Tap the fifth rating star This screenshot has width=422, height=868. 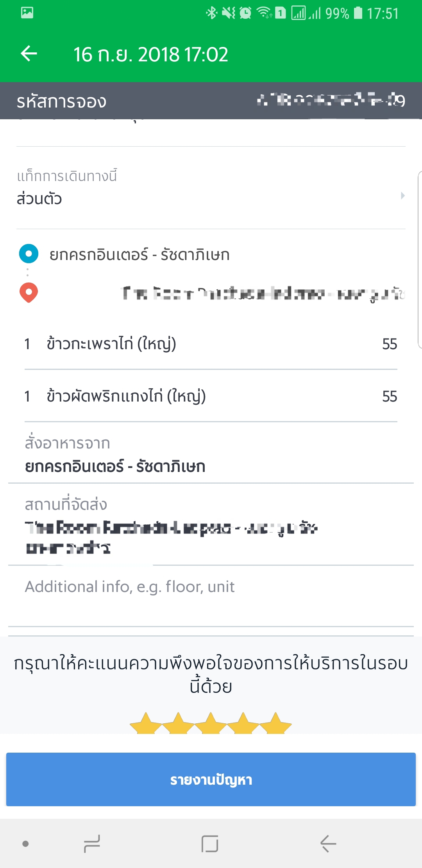tap(275, 724)
